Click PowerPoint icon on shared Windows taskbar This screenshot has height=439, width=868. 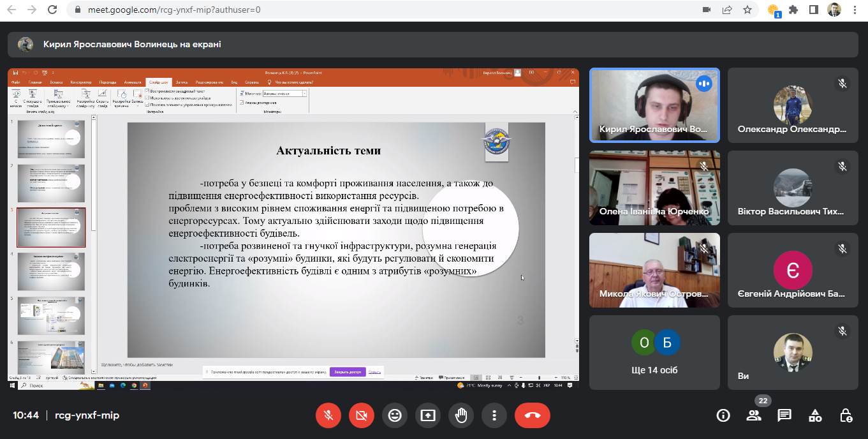click(145, 385)
